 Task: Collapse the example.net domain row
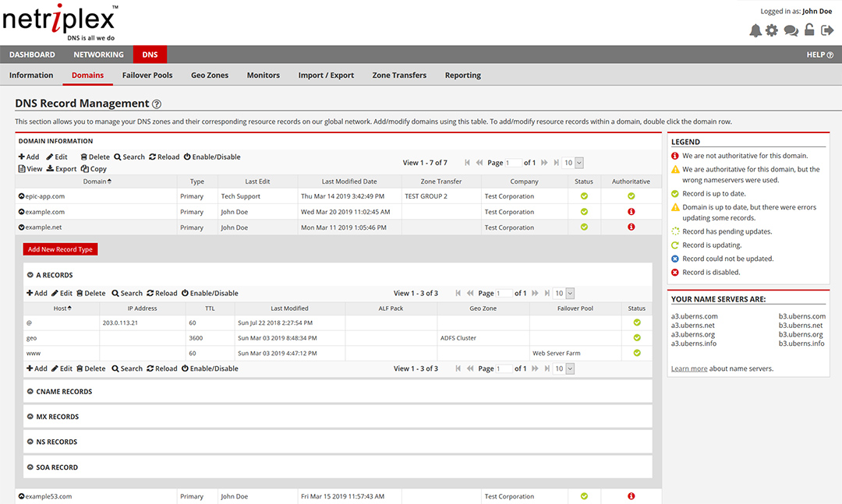tap(22, 227)
